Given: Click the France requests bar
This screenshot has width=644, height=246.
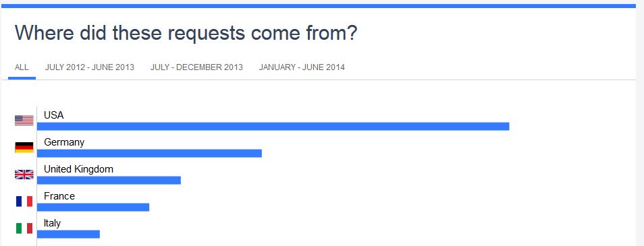Looking at the screenshot, I should [93, 208].
